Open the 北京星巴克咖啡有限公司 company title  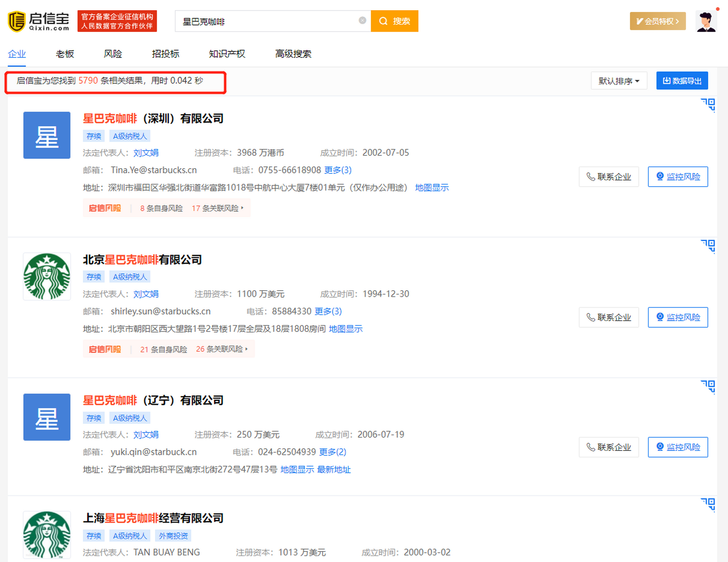(x=142, y=259)
